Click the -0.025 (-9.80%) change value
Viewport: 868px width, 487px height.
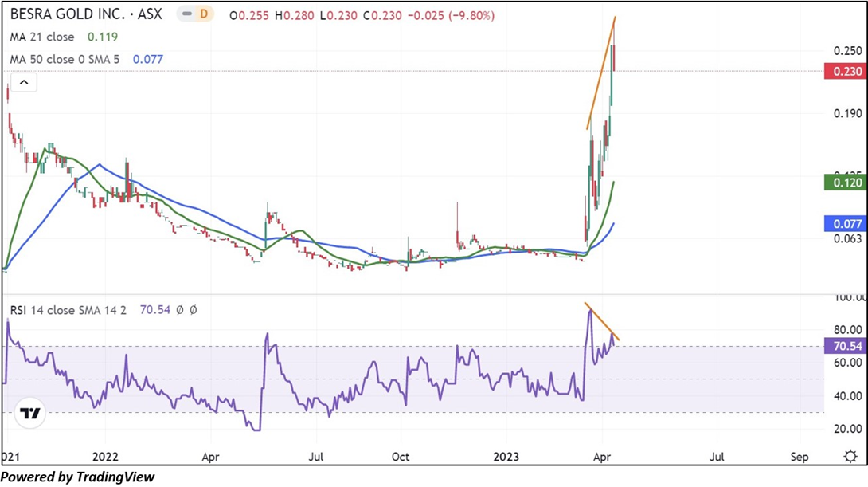(452, 15)
